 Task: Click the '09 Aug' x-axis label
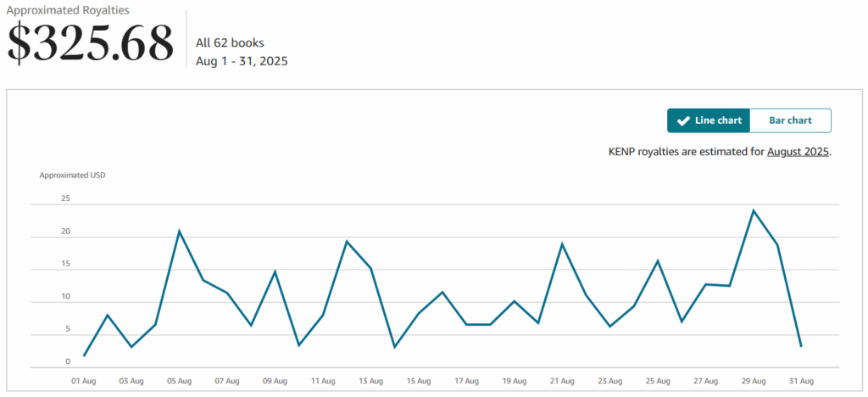pyautogui.click(x=275, y=382)
